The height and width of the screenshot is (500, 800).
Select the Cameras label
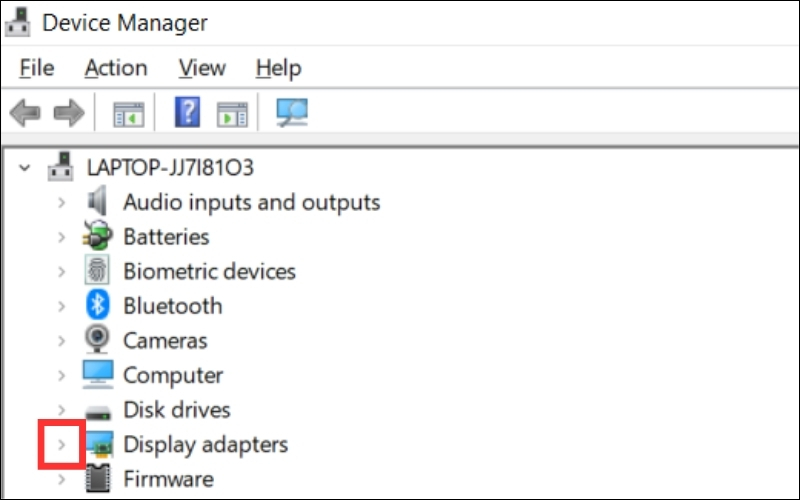[x=165, y=341]
